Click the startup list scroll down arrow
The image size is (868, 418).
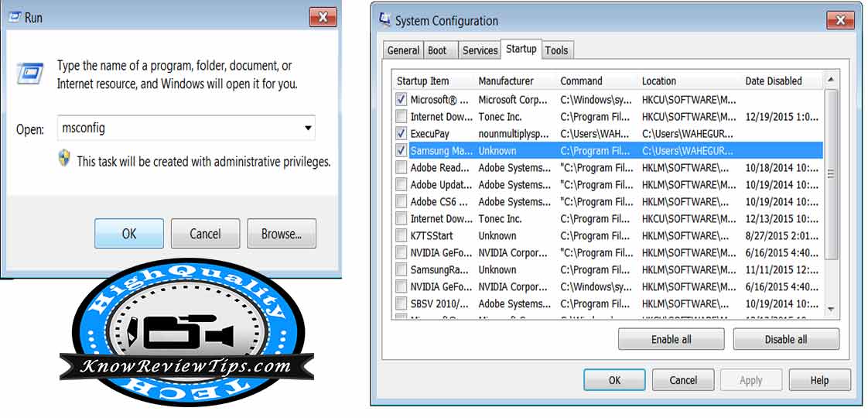point(831,309)
